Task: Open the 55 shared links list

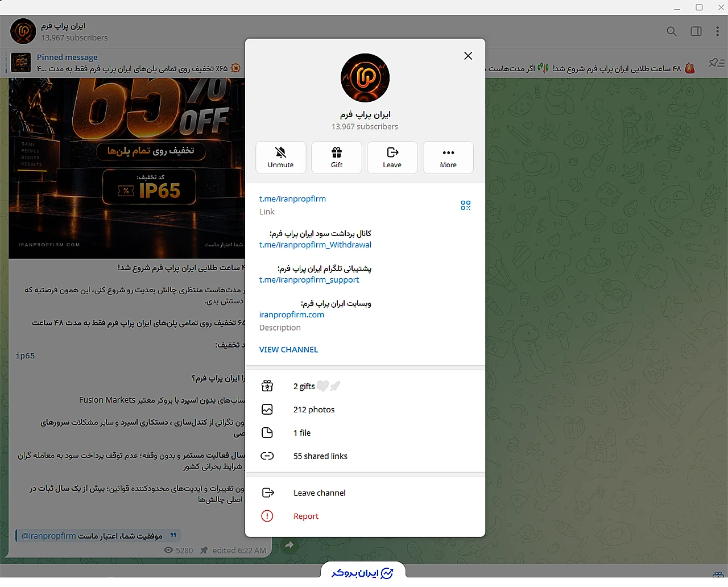Action: tap(365, 456)
